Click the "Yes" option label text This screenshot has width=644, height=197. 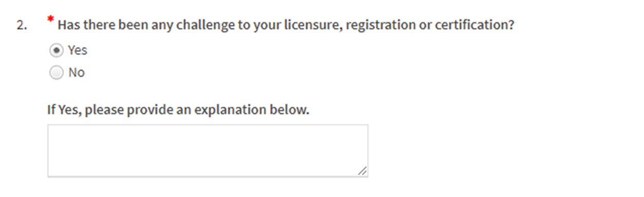tap(78, 50)
